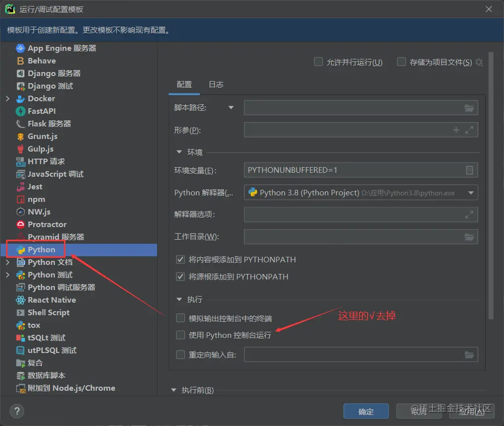Enable 存储为项目文件 checkbox
Image resolution: width=504 pixels, height=426 pixels.
click(401, 62)
